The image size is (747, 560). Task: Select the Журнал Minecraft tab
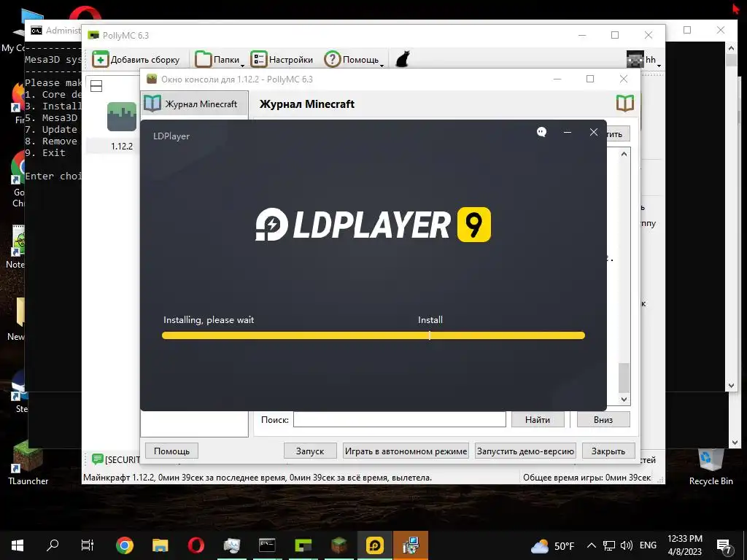[195, 104]
